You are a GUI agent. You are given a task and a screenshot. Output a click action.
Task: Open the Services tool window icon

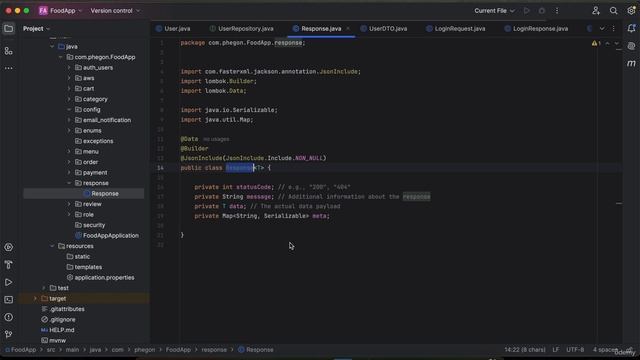(9, 247)
